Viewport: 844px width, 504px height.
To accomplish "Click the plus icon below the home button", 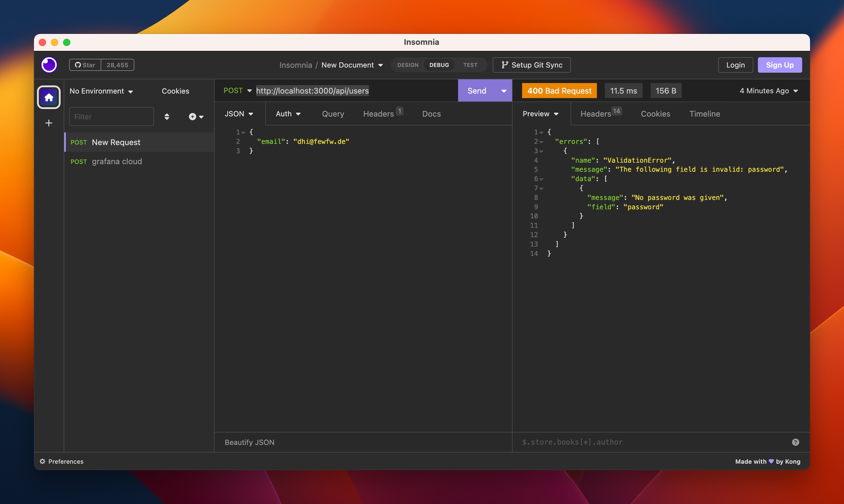I will (49, 123).
